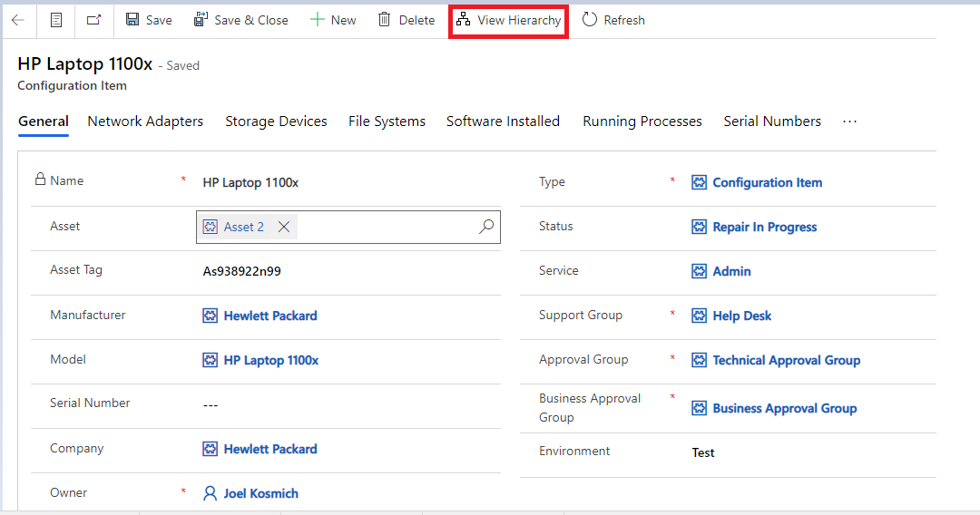Open Status Repair In Progress link

point(764,228)
